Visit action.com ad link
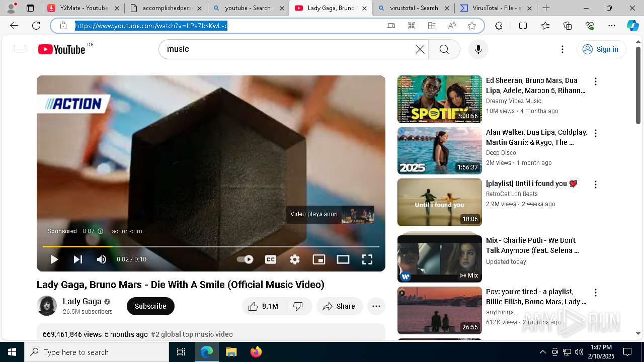This screenshot has height=362, width=644. (x=127, y=231)
